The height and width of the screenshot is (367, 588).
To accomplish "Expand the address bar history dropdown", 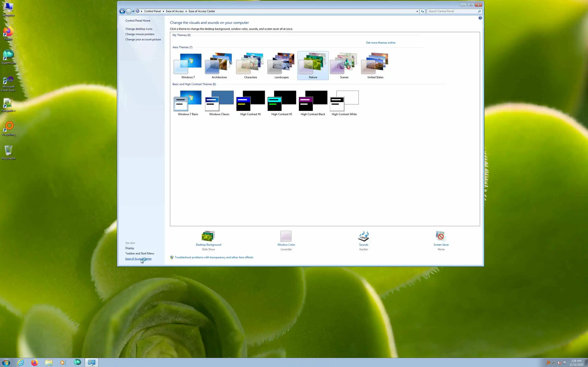I will (417, 11).
